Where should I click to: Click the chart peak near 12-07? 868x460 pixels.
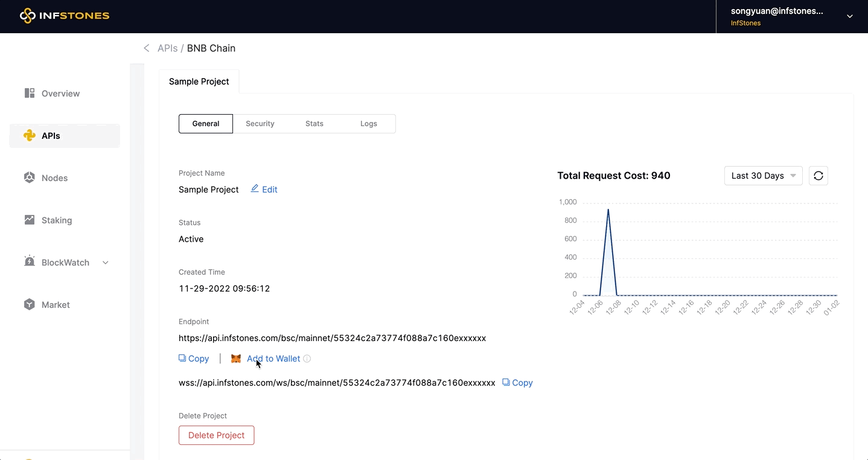coord(608,209)
